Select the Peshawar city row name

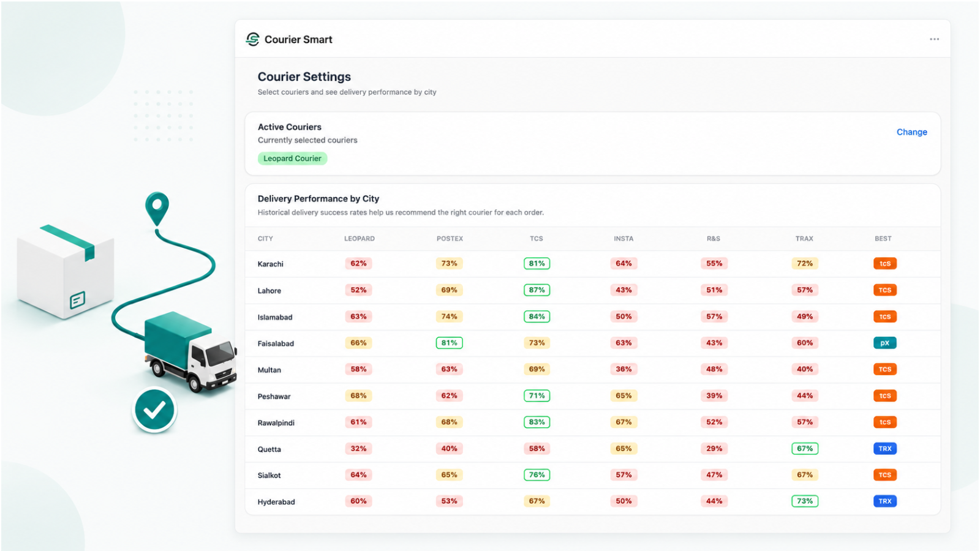[x=274, y=396]
